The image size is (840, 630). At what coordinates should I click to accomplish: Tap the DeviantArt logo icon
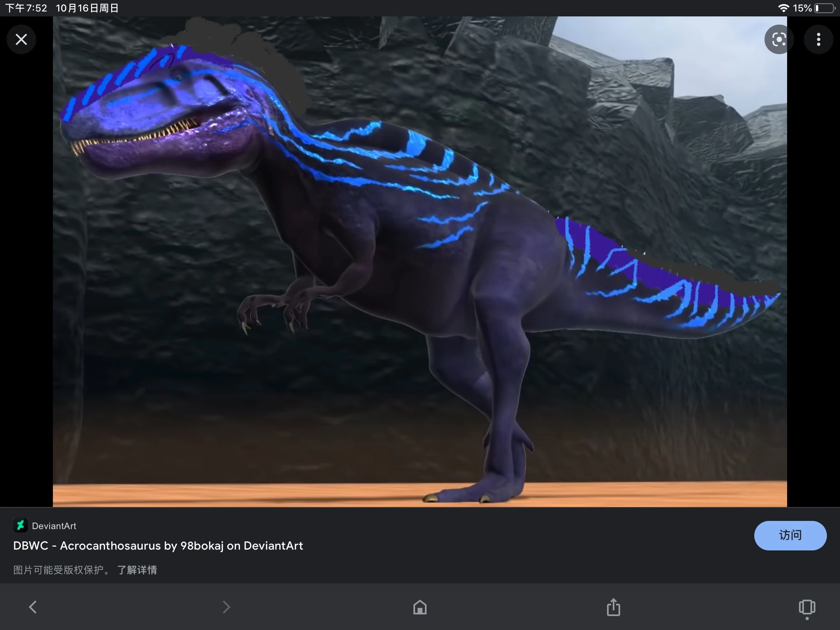point(21,525)
